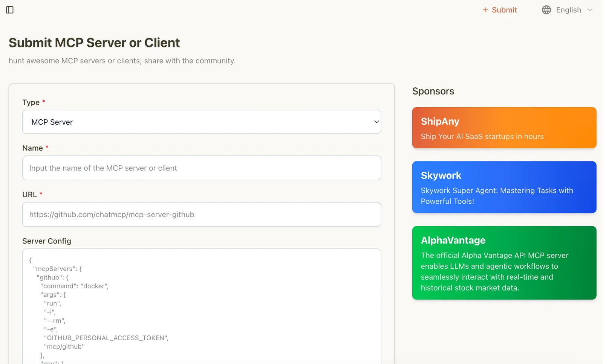This screenshot has width=603, height=364.
Task: Expand the chevron next to English
Action: point(590,10)
